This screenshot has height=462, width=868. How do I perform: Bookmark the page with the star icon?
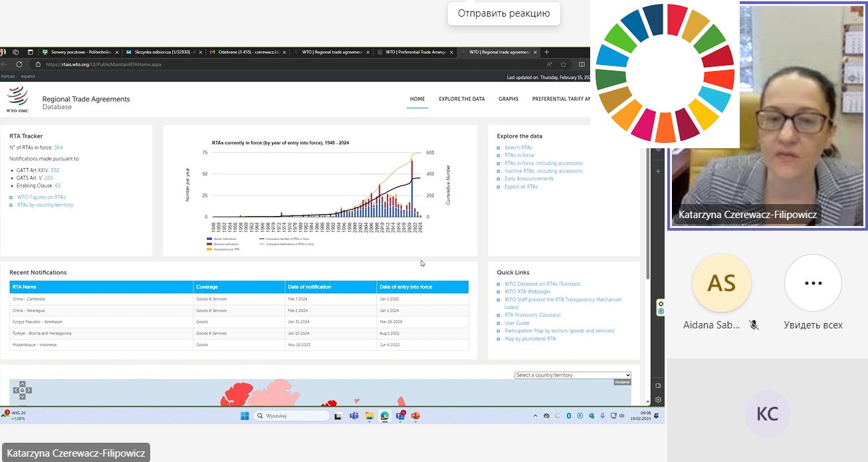[564, 64]
